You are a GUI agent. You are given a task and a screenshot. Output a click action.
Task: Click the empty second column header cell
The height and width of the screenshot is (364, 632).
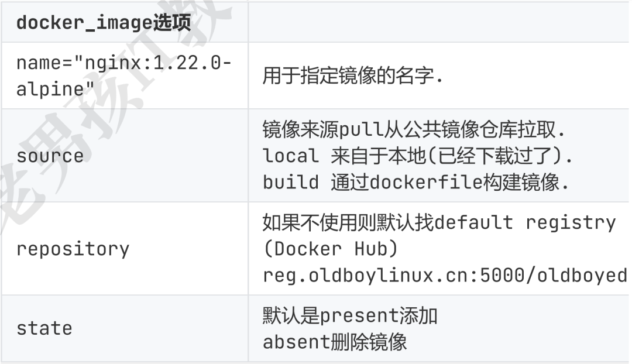click(439, 23)
